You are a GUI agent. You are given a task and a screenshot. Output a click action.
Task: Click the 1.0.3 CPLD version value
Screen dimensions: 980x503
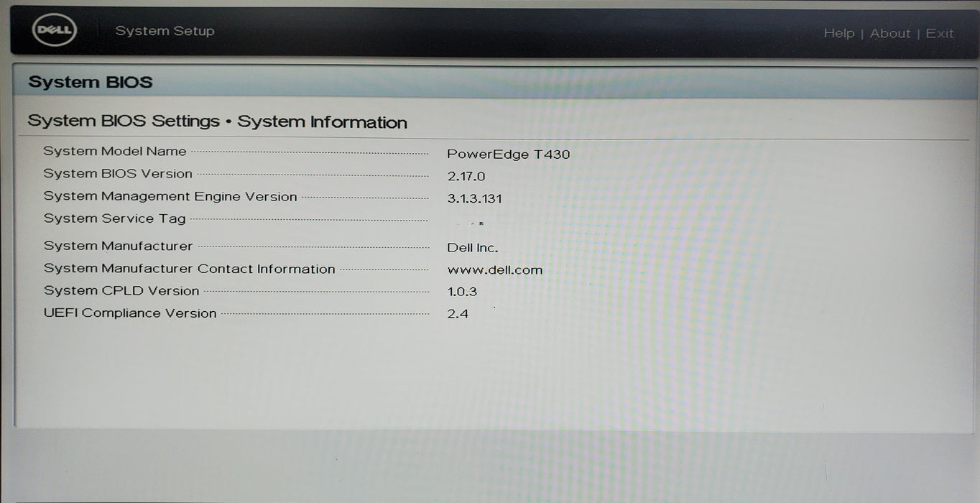coord(462,292)
